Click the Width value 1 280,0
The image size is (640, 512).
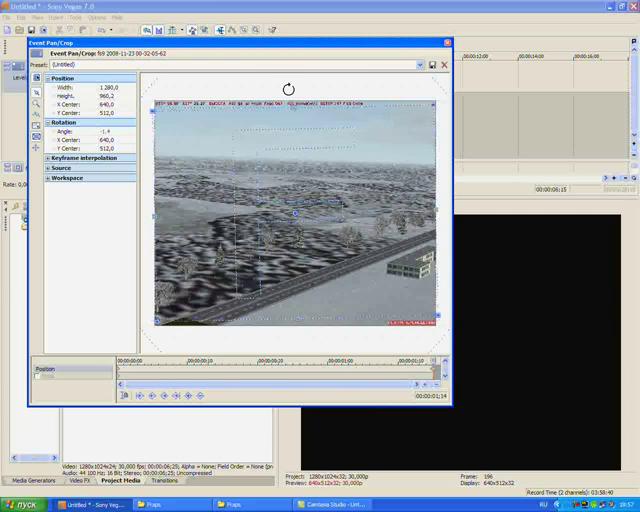[x=109, y=87]
